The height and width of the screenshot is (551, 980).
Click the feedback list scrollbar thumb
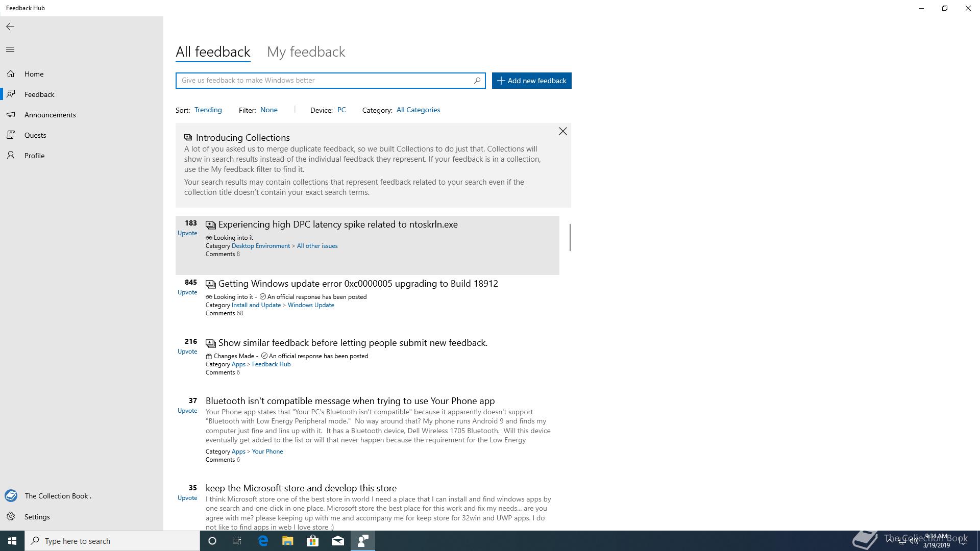570,237
